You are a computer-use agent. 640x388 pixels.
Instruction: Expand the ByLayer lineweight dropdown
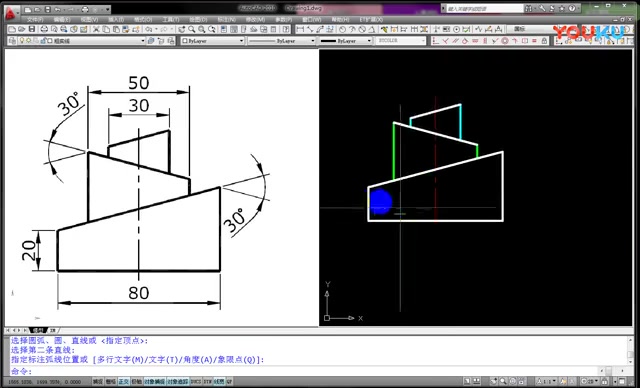pyautogui.click(x=345, y=41)
